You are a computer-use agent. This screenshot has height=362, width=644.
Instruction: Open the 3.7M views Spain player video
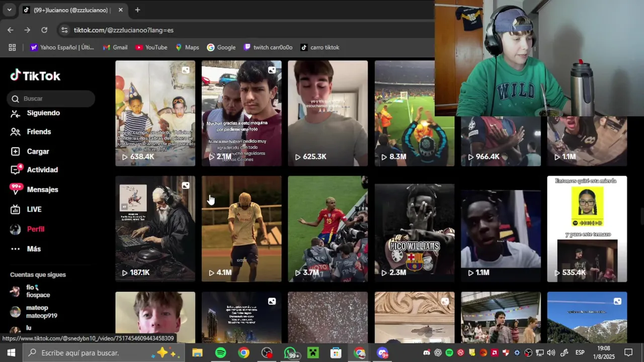(328, 229)
